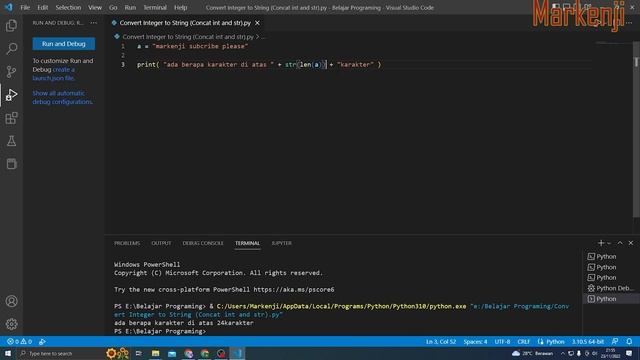Open the Accounts menu icon
The width and height of the screenshot is (640, 360).
point(11,301)
